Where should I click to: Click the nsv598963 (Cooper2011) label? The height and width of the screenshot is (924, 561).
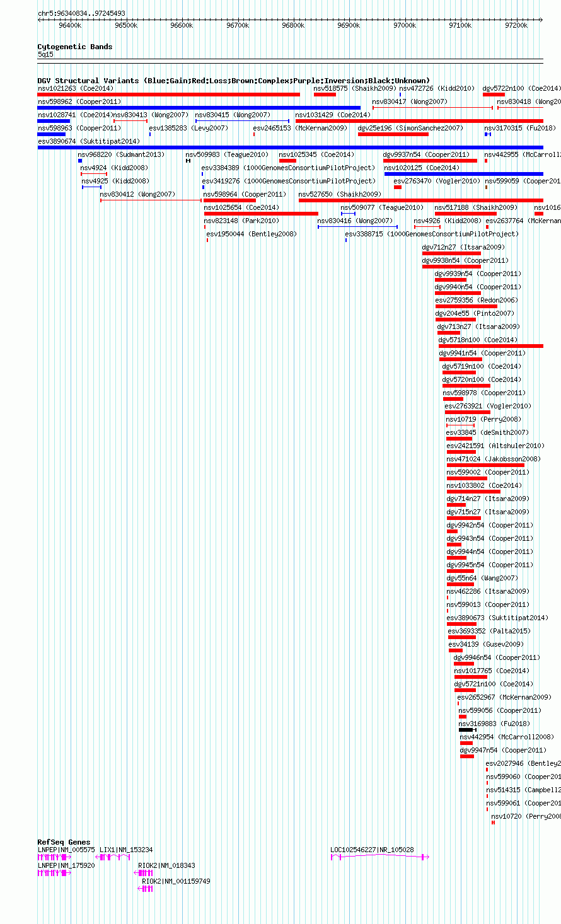[79, 129]
